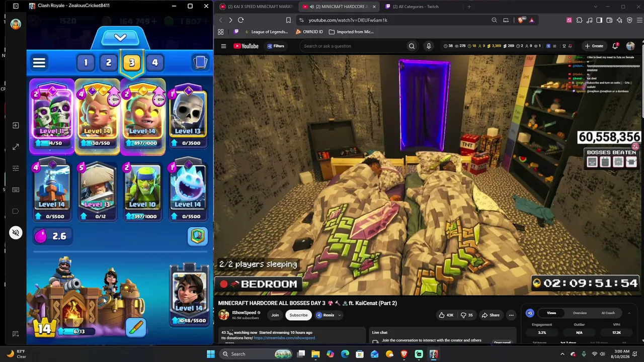Open the Windows Start menu
The width and height of the screenshot is (644, 362).
(211, 354)
